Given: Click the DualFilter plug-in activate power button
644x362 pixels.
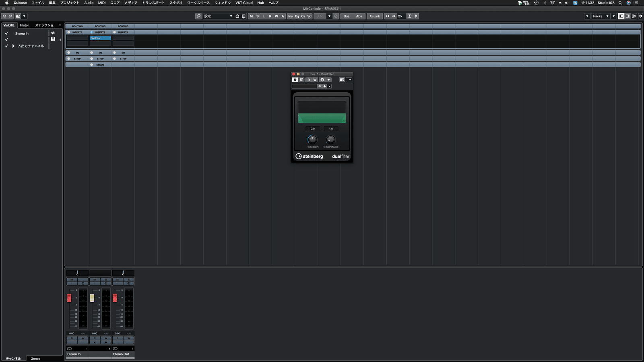Looking at the screenshot, I should coord(295,80).
